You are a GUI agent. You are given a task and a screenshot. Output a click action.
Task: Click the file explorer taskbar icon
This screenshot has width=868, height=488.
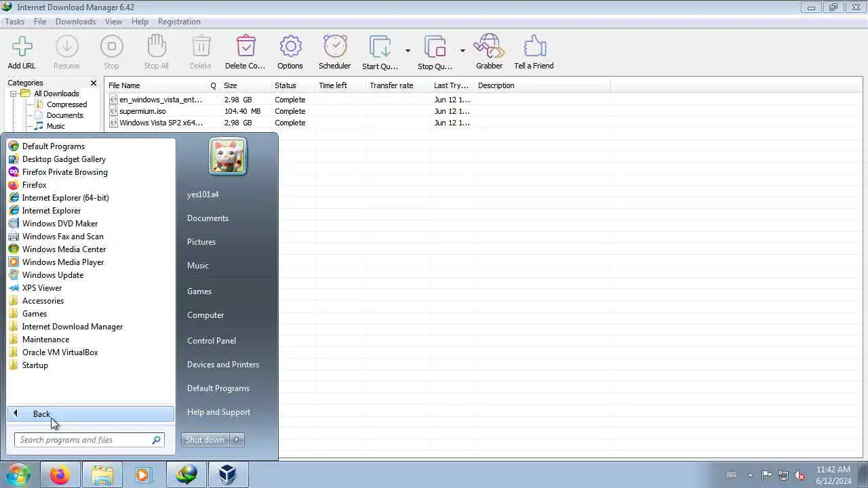tap(102, 474)
